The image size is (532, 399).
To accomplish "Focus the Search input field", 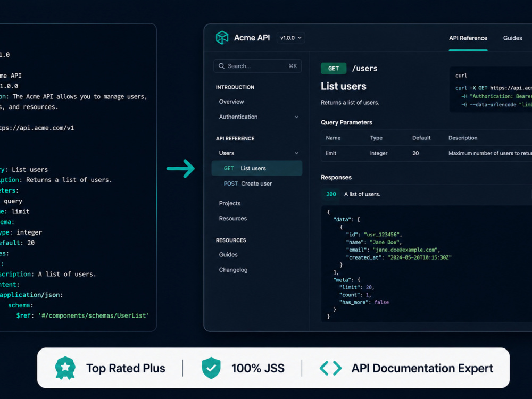I will [257, 66].
